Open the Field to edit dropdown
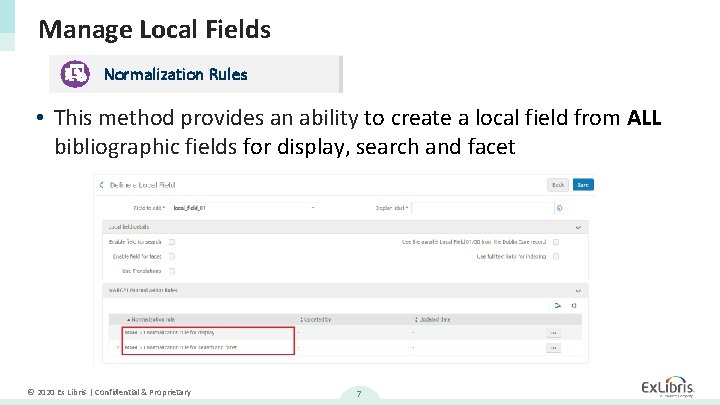 tap(243, 208)
